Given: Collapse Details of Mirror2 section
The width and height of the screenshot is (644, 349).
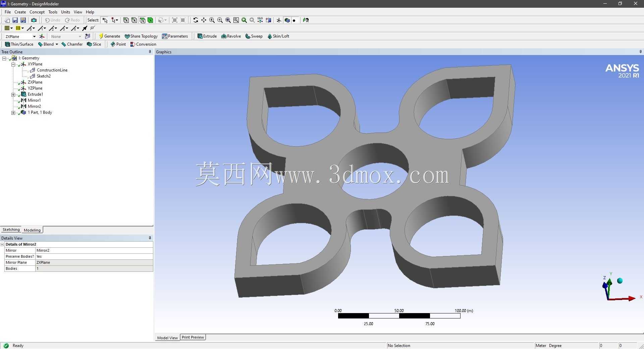Looking at the screenshot, I should pos(2,244).
